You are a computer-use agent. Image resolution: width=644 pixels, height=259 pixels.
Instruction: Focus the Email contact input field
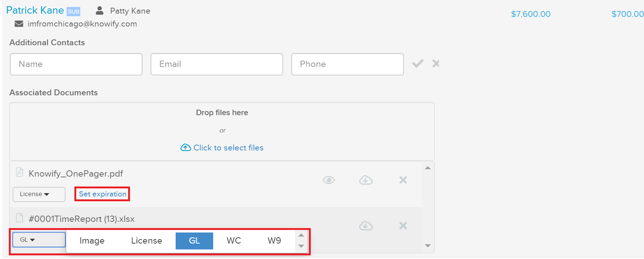(x=217, y=64)
